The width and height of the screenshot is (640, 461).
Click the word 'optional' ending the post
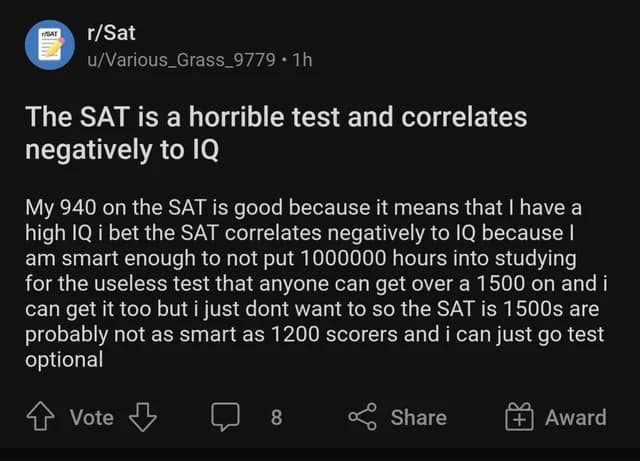click(66, 359)
